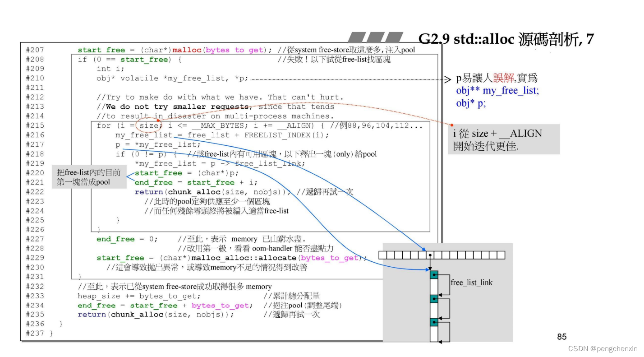Click the slide title "G2.9 std::alloc 源碼剖析, 7"
The height and width of the screenshot is (357, 644).
pos(506,39)
